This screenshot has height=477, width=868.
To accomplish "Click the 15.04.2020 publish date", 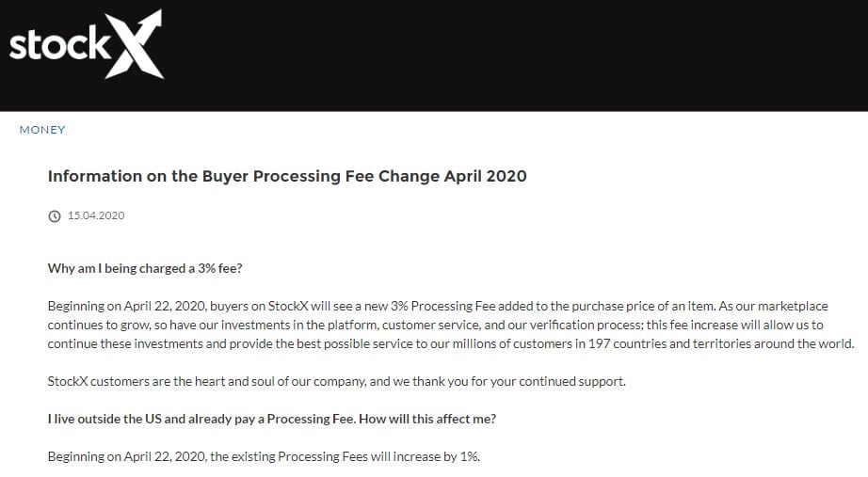I will point(96,215).
